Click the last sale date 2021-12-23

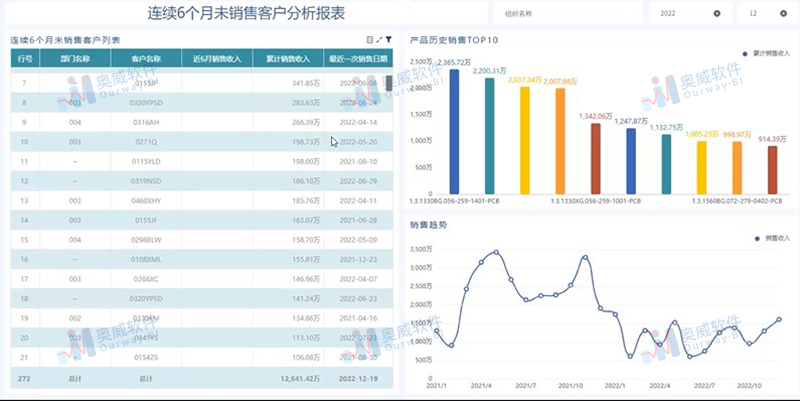358,259
